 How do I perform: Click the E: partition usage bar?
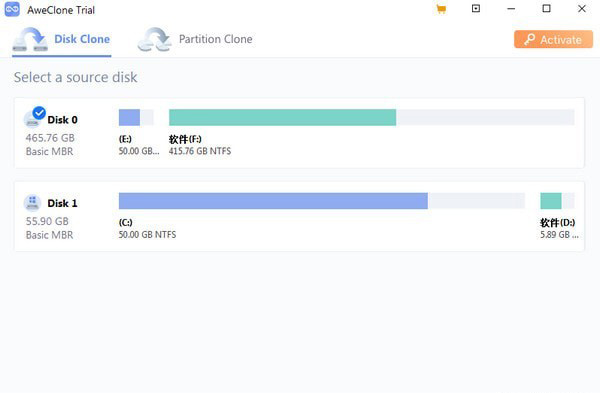tap(136, 117)
